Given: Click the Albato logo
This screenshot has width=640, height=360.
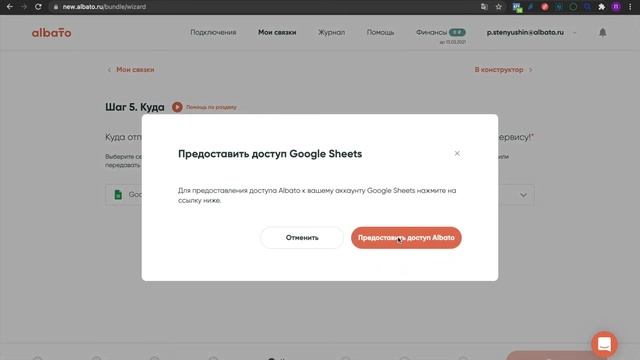Looking at the screenshot, I should 51,33.
